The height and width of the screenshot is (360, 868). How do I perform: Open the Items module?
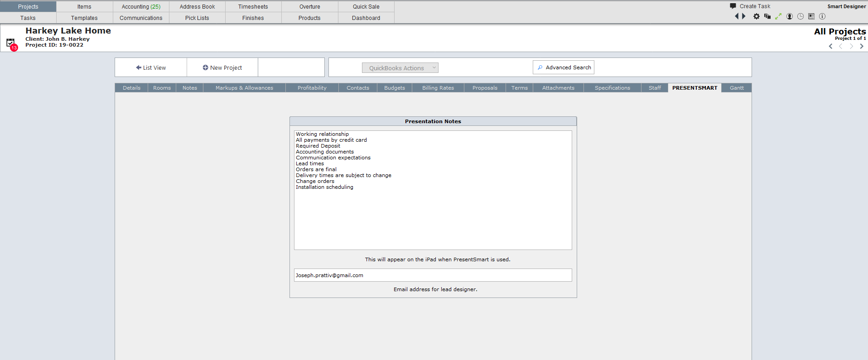click(x=84, y=7)
